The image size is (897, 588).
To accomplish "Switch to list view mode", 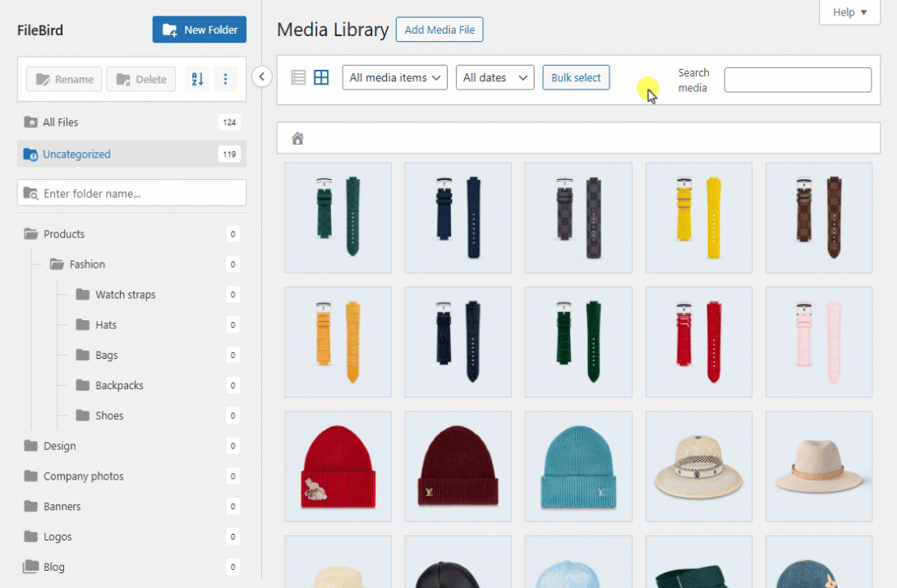I will [298, 77].
